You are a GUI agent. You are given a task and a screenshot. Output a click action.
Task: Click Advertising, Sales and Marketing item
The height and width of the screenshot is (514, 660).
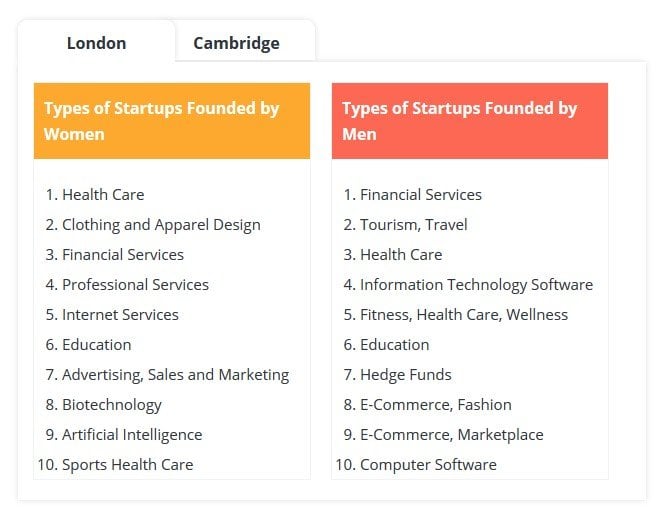coord(175,375)
